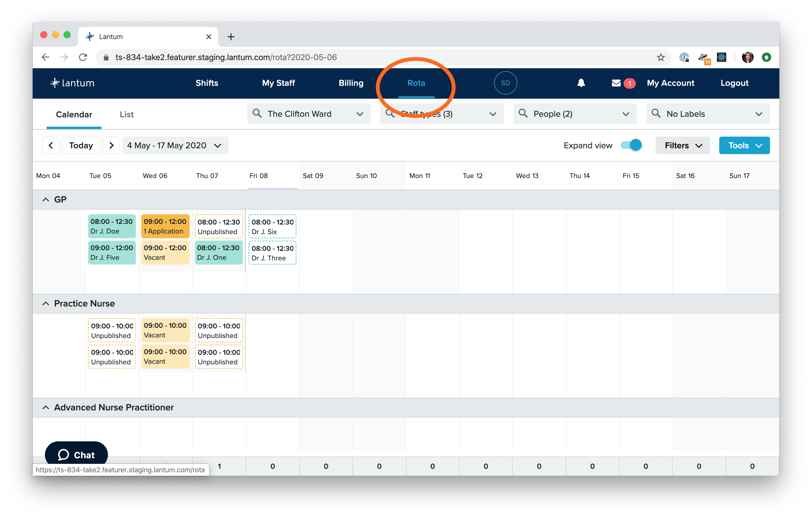
Task: Go to Shifts in the navbar
Action: point(207,83)
